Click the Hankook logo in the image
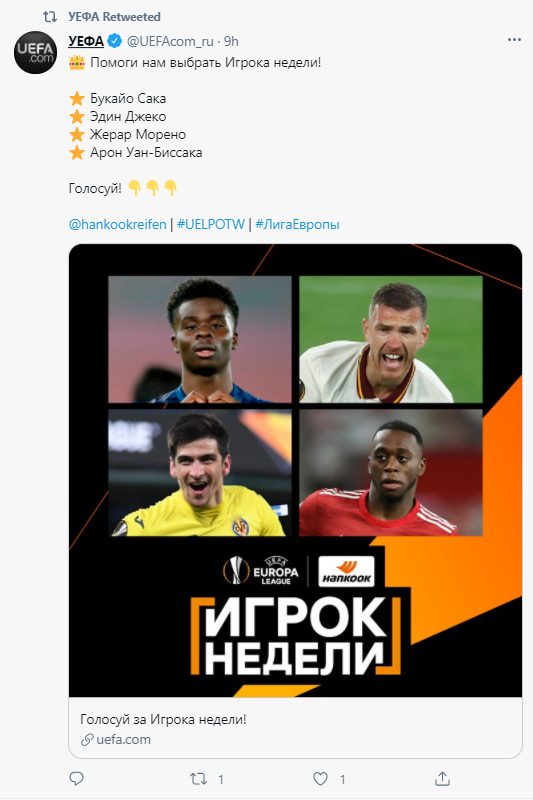This screenshot has height=800, width=533. [346, 571]
